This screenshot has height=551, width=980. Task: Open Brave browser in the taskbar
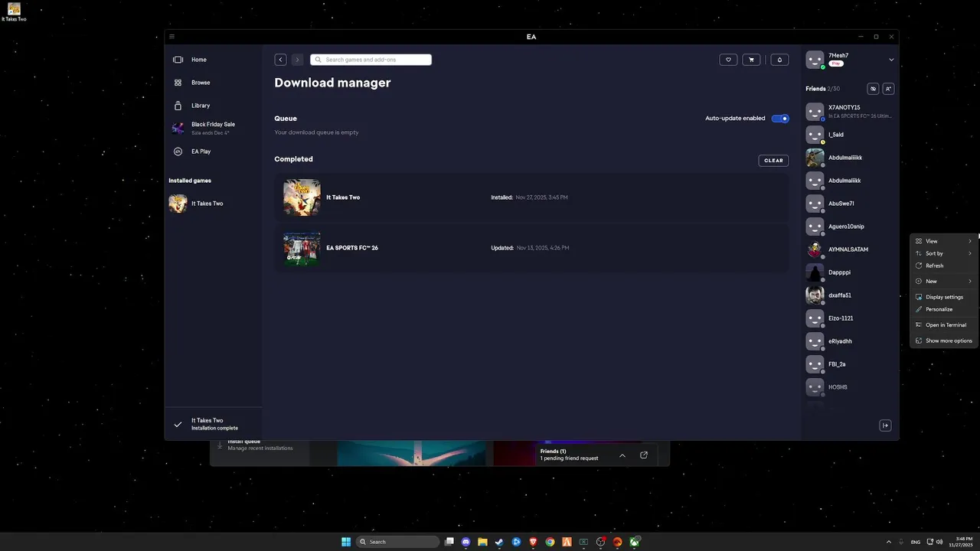[x=533, y=542]
